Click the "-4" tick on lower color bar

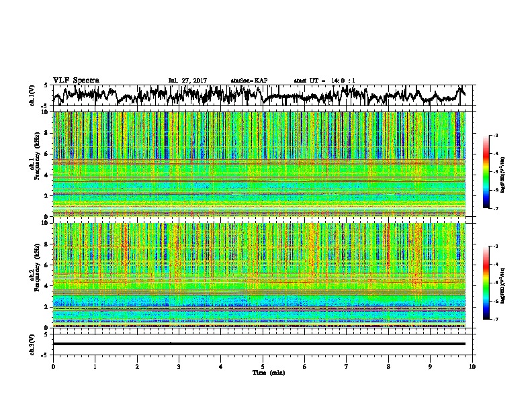[496, 265]
